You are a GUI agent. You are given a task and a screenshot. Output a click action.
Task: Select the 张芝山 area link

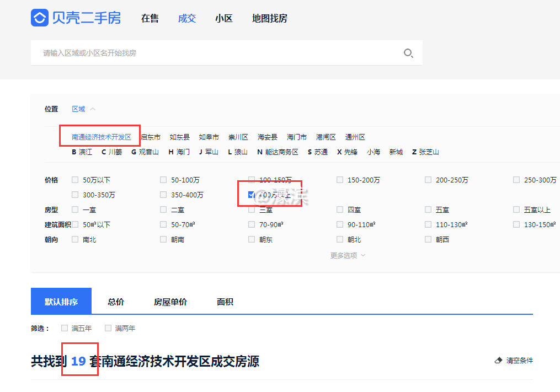coord(430,152)
